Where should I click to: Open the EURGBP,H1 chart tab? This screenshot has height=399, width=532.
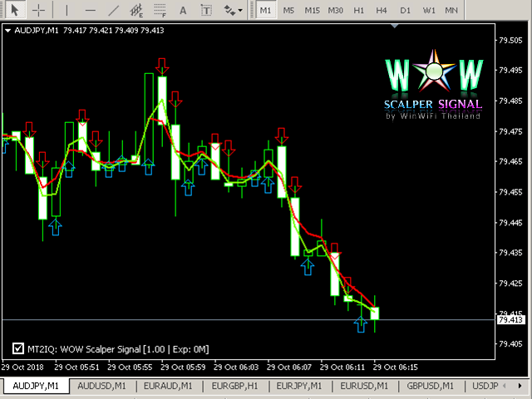point(234,386)
